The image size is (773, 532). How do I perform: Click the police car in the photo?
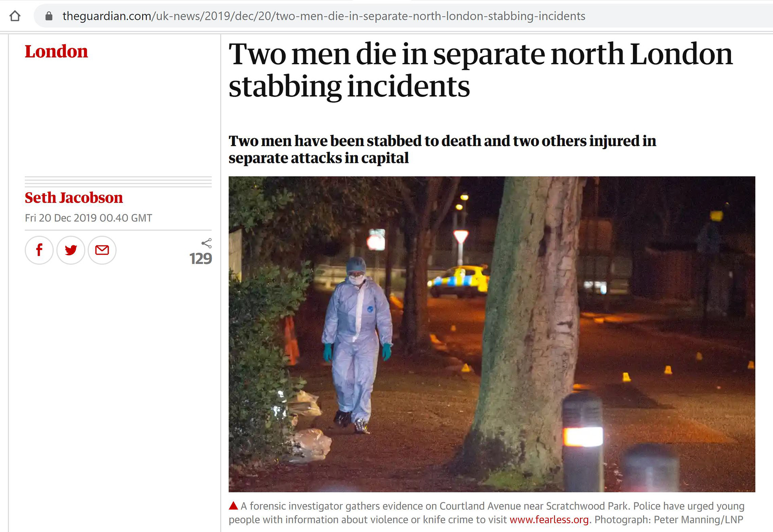pyautogui.click(x=458, y=281)
